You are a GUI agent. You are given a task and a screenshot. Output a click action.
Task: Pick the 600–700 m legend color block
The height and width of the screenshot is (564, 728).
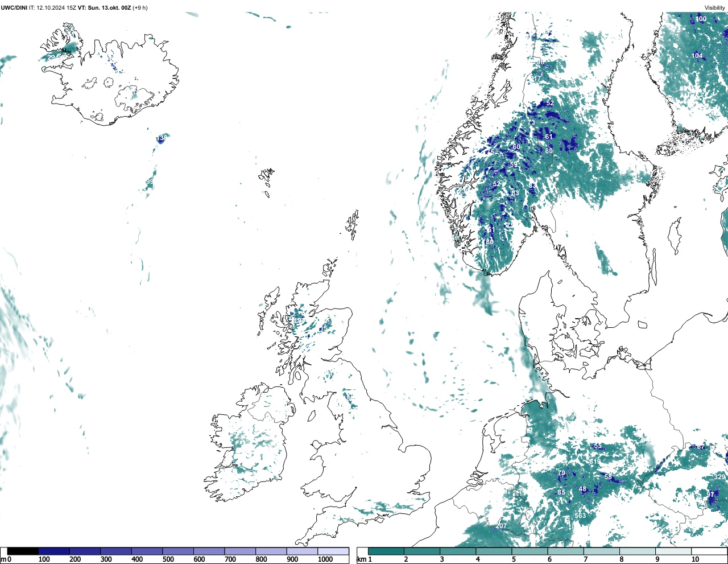209,551
